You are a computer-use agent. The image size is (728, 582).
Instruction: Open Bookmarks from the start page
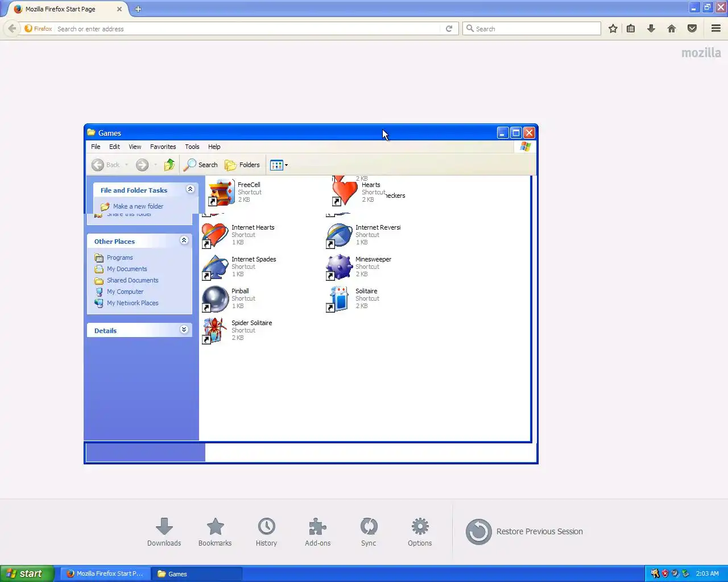coord(215,532)
